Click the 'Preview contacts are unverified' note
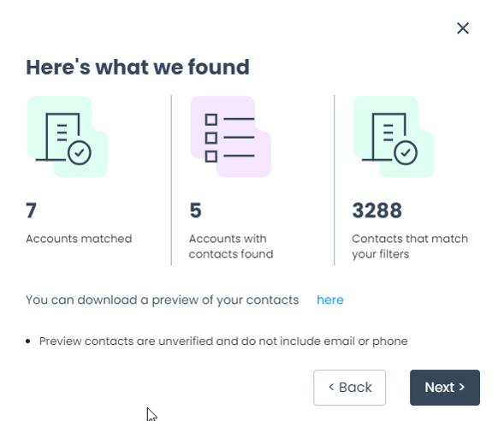The height and width of the screenshot is (421, 504). pyautogui.click(x=223, y=341)
